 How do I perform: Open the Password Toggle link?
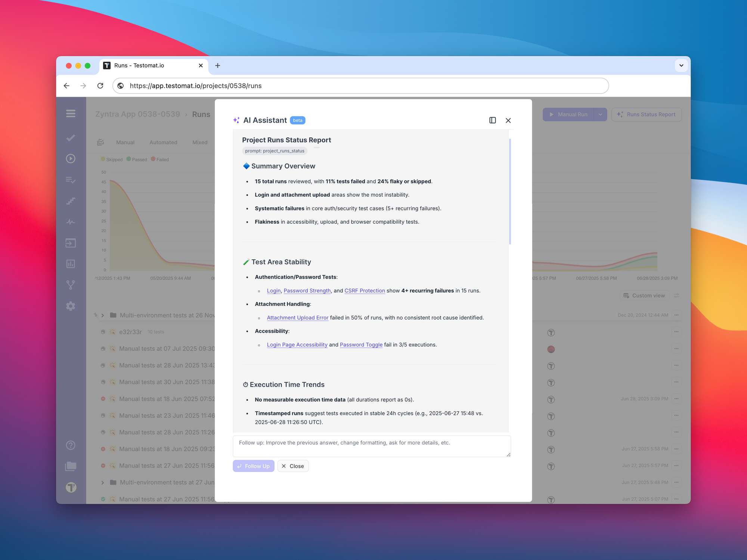pos(361,345)
